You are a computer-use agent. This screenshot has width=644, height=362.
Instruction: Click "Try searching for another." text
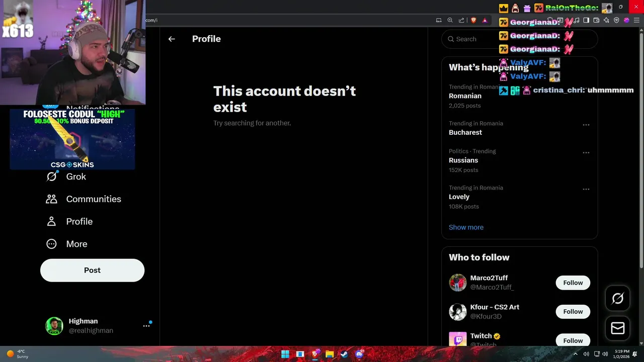click(252, 123)
